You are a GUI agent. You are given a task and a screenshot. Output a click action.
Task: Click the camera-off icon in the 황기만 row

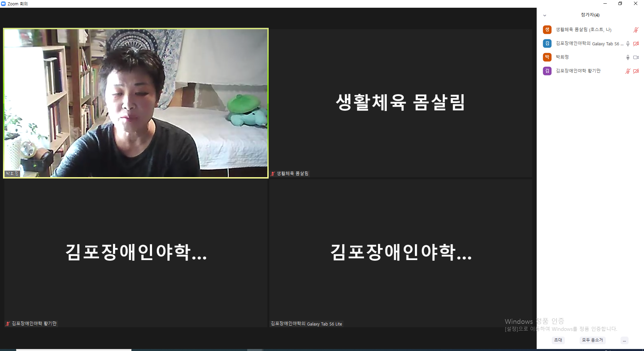point(636,71)
